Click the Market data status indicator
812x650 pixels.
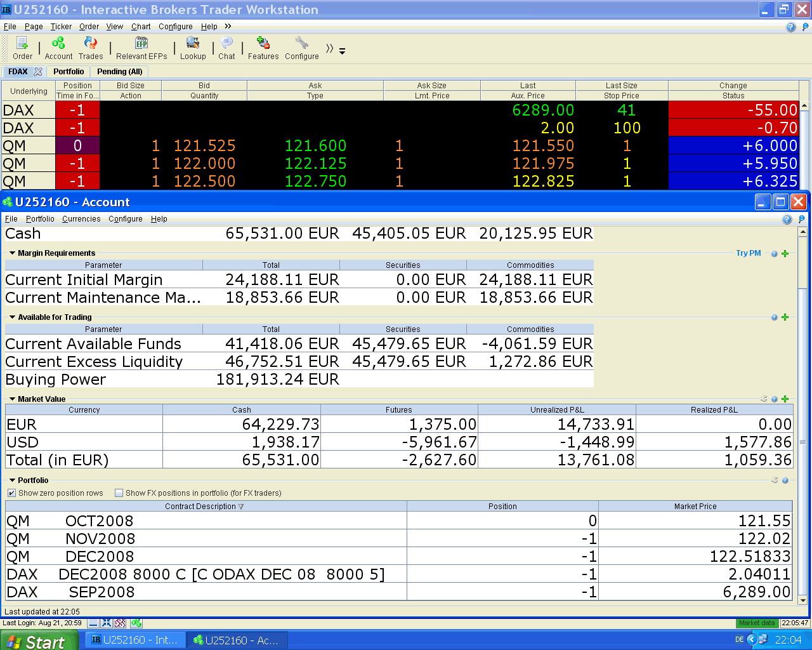[757, 623]
